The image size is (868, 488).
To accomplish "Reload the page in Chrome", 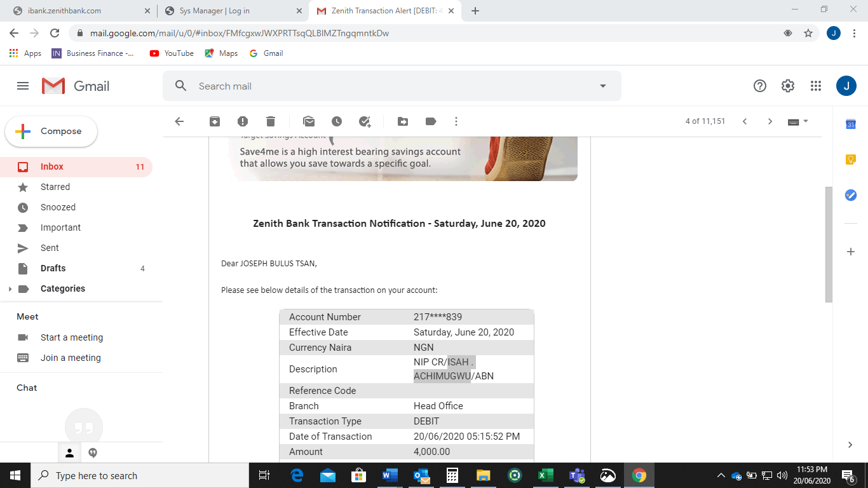I will tap(55, 33).
